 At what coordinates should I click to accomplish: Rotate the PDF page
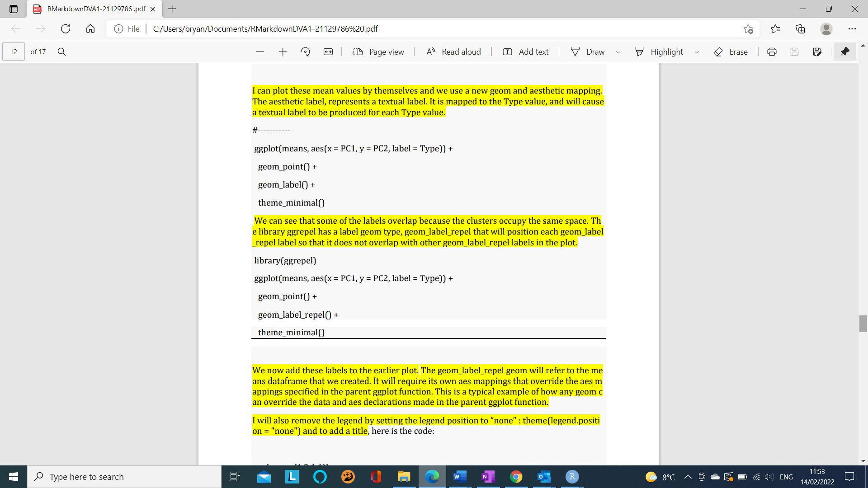click(x=306, y=52)
